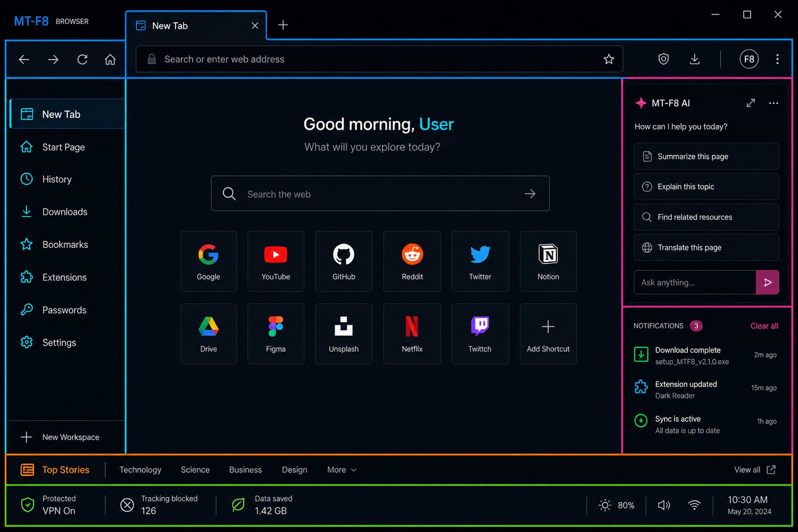798x532 pixels.
Task: Click the address bar input
Action: click(379, 59)
